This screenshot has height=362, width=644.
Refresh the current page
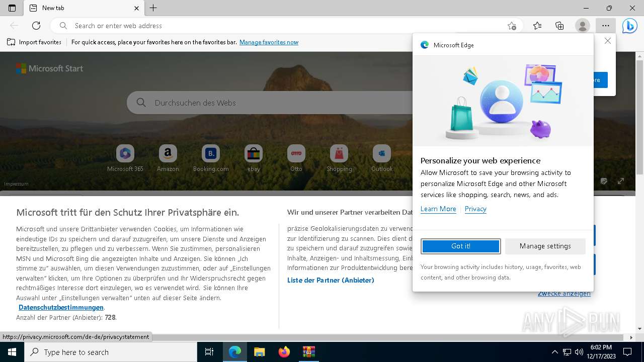pos(36,26)
